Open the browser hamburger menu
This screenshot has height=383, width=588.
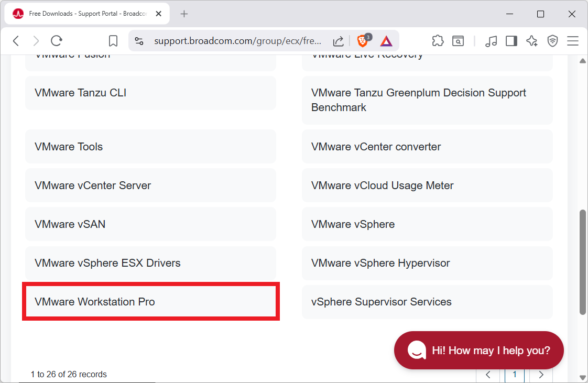[x=573, y=41]
